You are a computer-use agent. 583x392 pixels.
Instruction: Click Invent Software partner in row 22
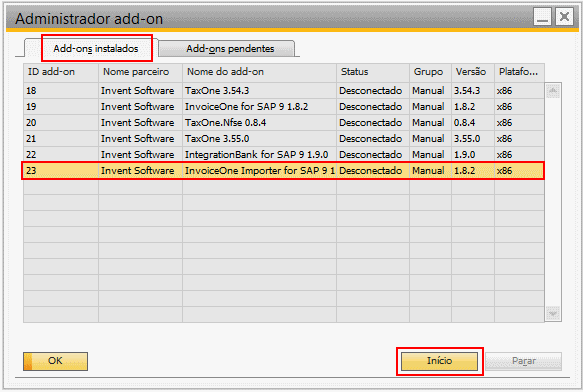tap(141, 155)
